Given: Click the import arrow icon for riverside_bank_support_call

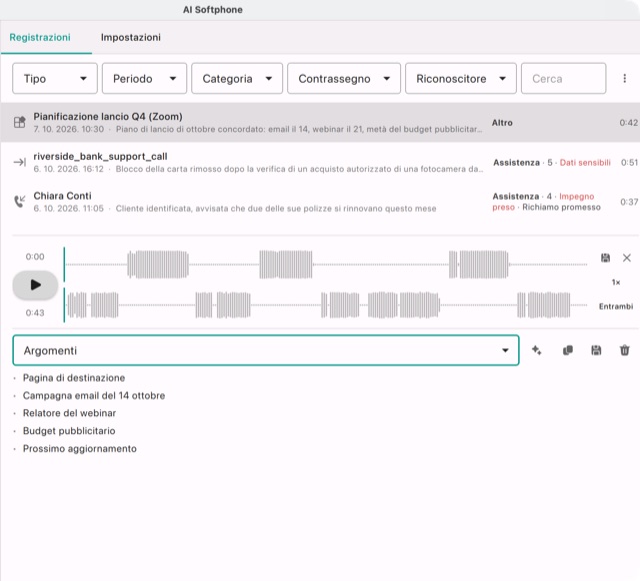Looking at the screenshot, I should point(20,162).
